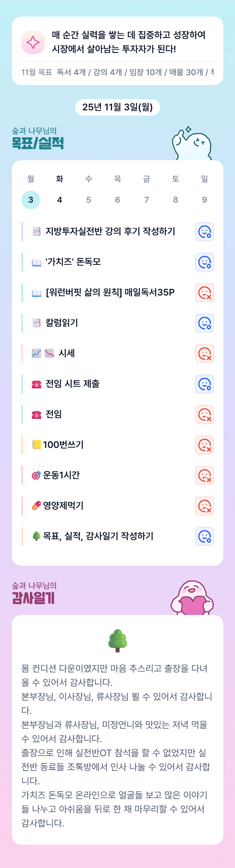Toggle status face for '가치즈' 돈독모
The image size is (235, 868).
pyautogui.click(x=204, y=262)
